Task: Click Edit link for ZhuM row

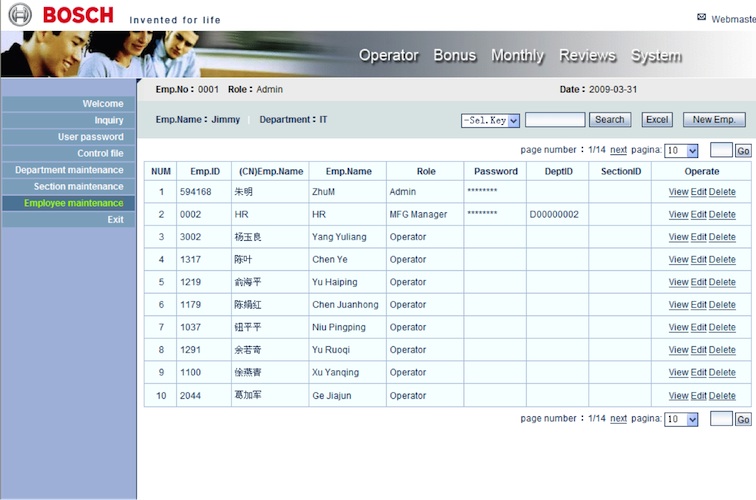Action: coord(698,192)
